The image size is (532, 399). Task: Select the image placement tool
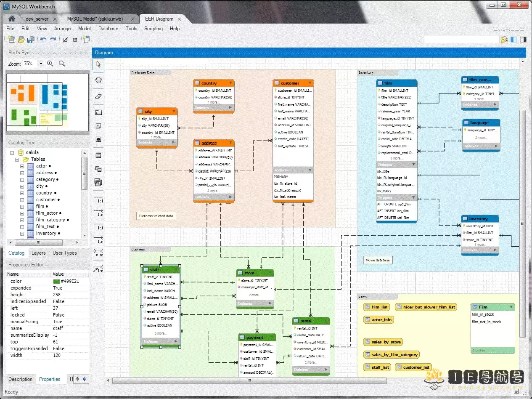pos(98,139)
